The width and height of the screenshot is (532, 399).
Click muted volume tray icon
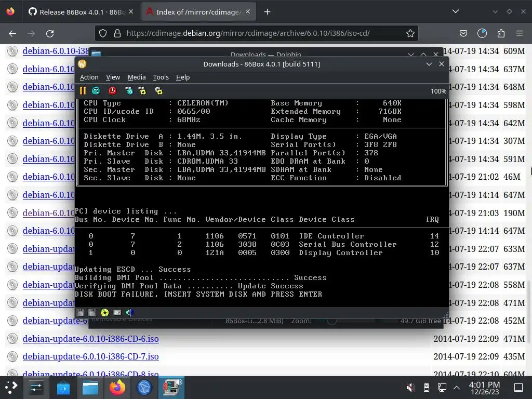coord(410,388)
